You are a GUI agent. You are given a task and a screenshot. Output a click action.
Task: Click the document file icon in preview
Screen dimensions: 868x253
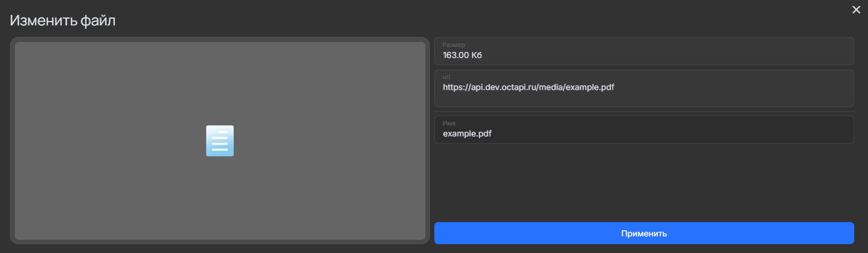pyautogui.click(x=220, y=141)
